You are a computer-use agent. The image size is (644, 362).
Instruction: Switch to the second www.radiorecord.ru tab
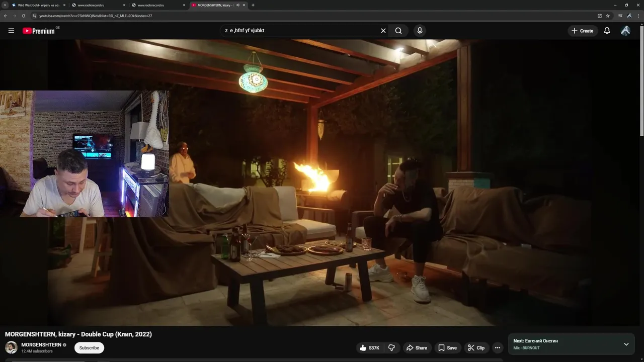(158, 5)
